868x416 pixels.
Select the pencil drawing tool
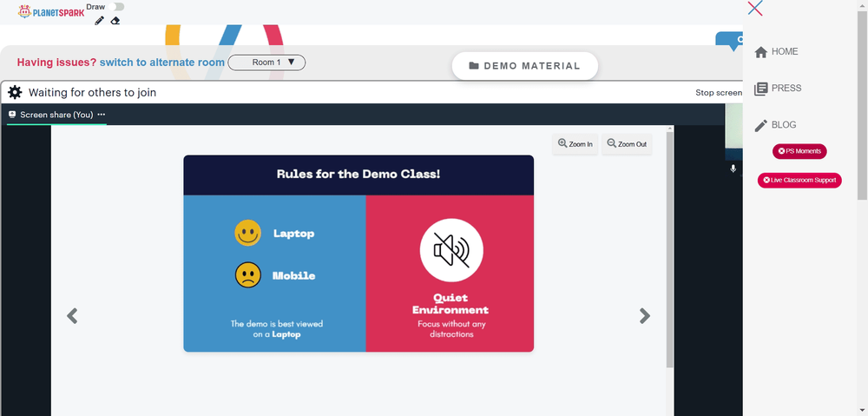tap(99, 21)
